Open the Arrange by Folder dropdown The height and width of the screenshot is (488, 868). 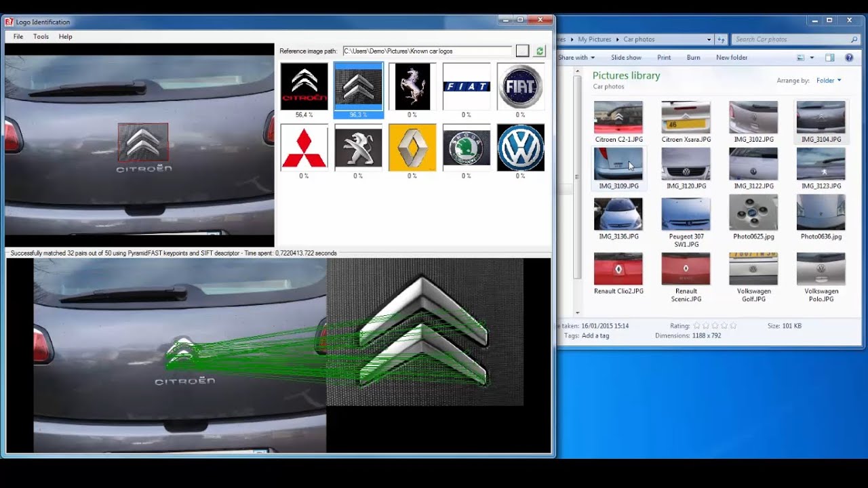pyautogui.click(x=829, y=81)
